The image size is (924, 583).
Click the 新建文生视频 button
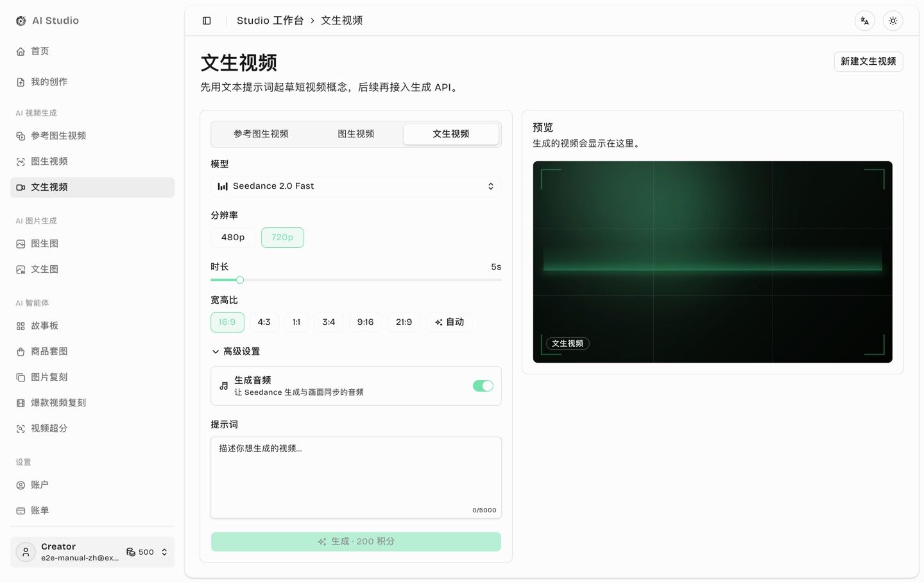(869, 62)
